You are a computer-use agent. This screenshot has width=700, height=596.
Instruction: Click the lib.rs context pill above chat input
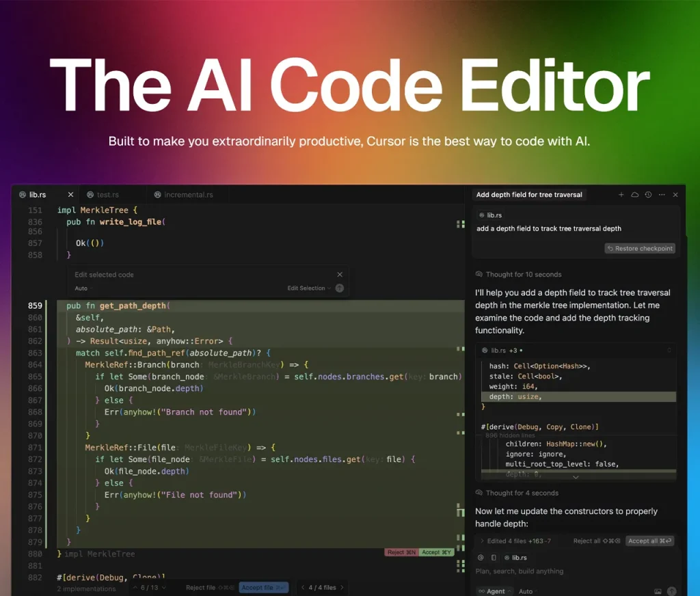pyautogui.click(x=515, y=558)
